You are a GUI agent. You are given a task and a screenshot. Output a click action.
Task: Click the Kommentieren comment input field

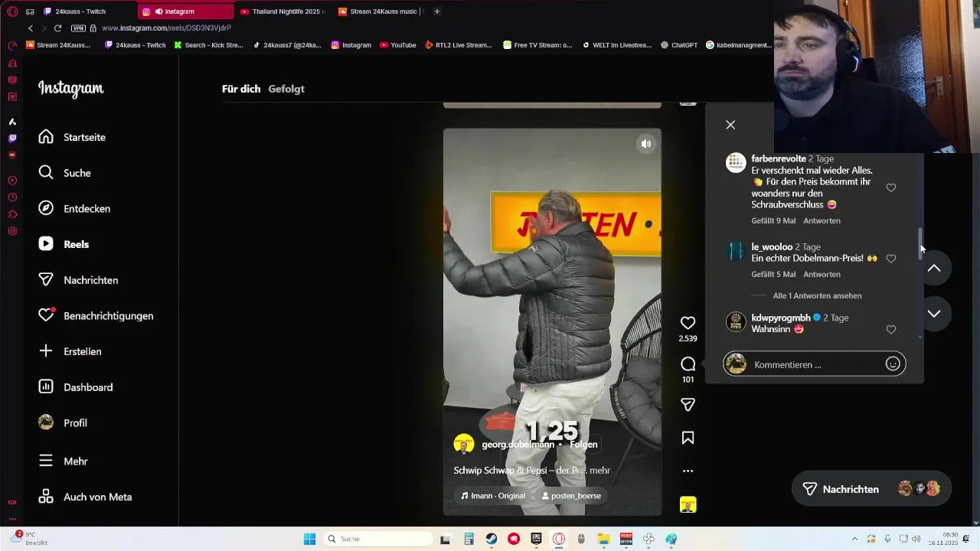[x=815, y=364]
